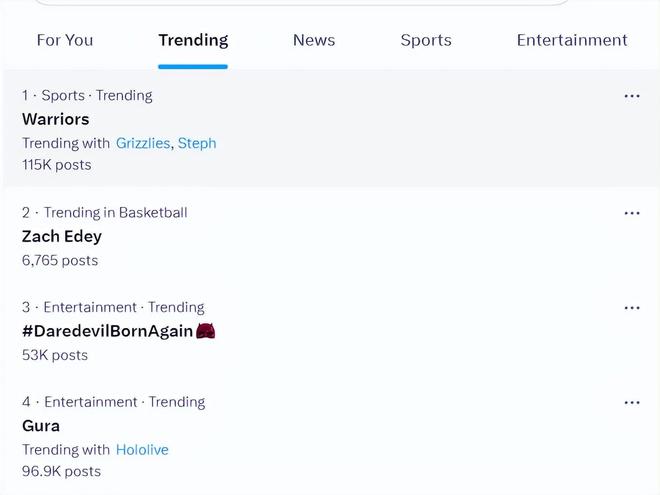The height and width of the screenshot is (495, 660).
Task: Open more options for Gura trend
Action: [632, 403]
